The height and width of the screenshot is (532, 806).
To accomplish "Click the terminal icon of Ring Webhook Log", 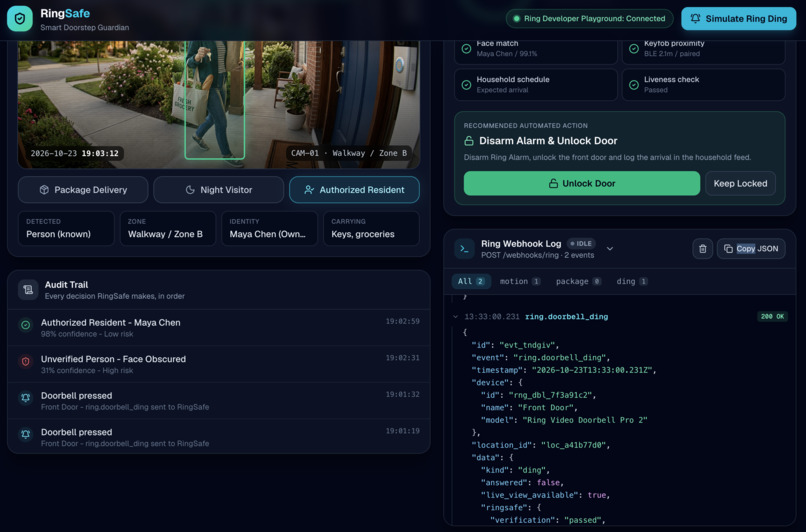I will pyautogui.click(x=465, y=249).
